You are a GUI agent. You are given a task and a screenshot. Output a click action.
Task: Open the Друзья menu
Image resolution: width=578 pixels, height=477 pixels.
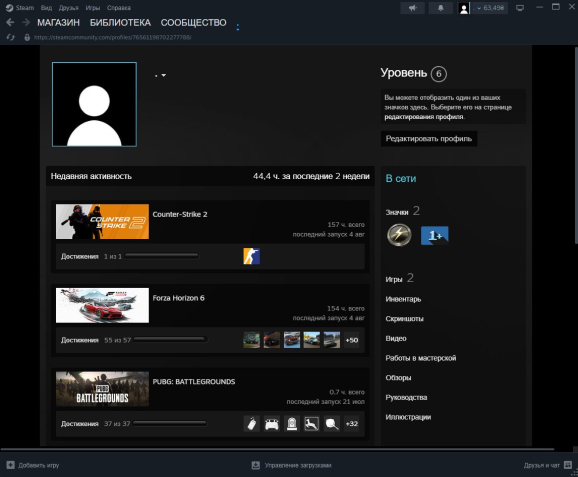[68, 8]
